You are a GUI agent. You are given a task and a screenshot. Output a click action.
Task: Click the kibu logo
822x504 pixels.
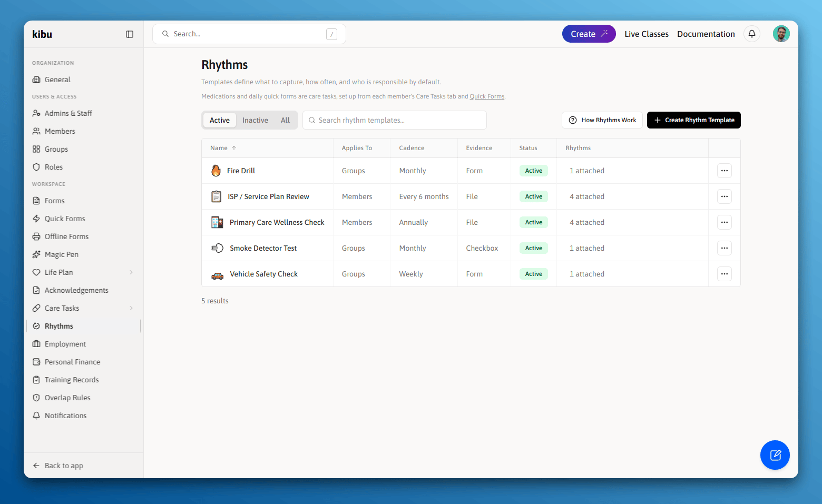tap(42, 34)
